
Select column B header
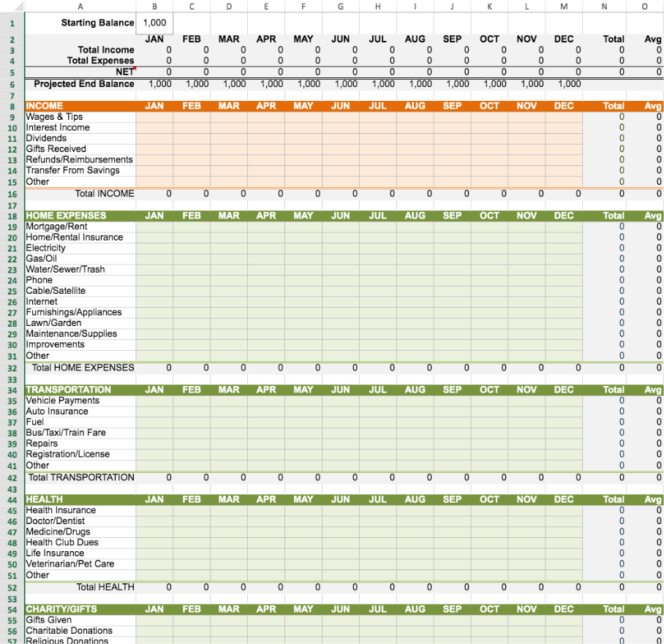pos(154,6)
